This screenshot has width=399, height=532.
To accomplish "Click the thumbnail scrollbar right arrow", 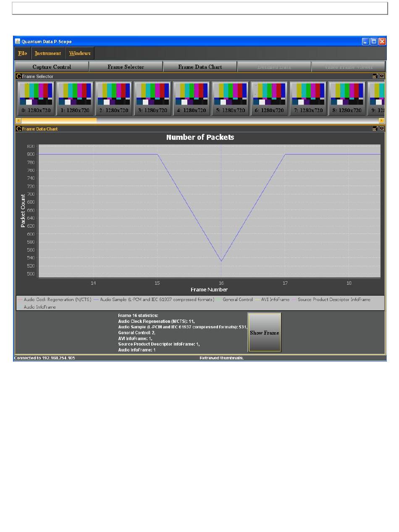I will tap(381, 121).
